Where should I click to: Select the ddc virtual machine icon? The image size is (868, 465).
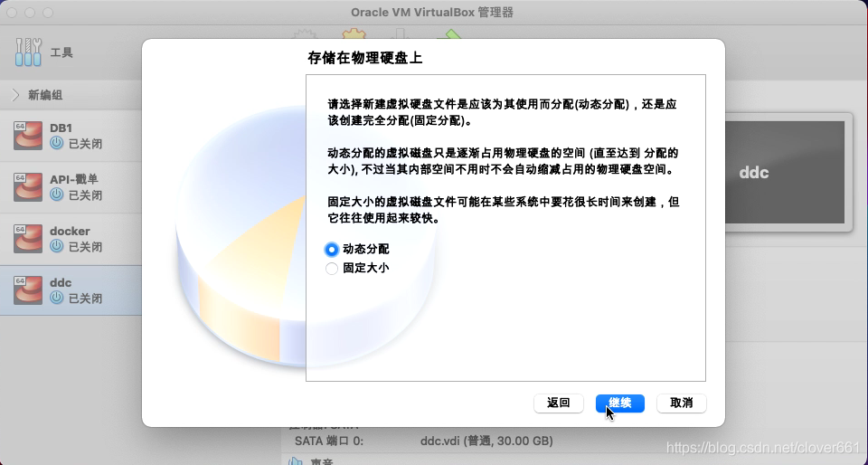pyautogui.click(x=28, y=290)
